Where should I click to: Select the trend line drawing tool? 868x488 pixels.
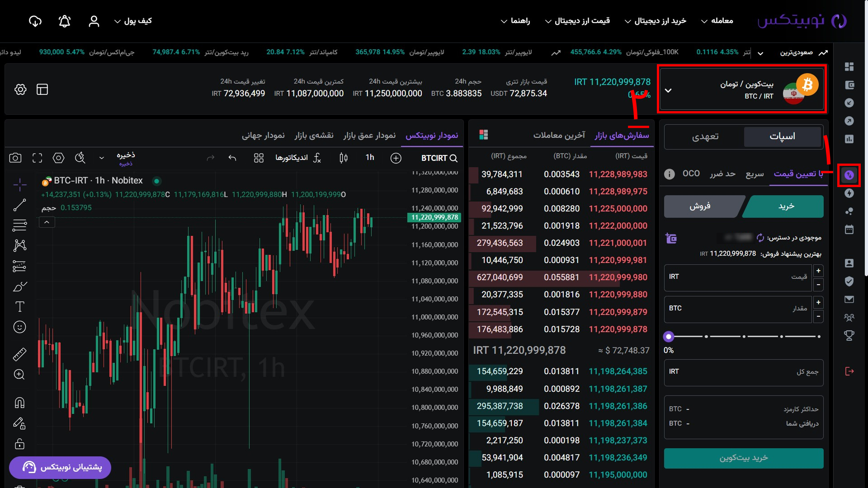pos(19,205)
